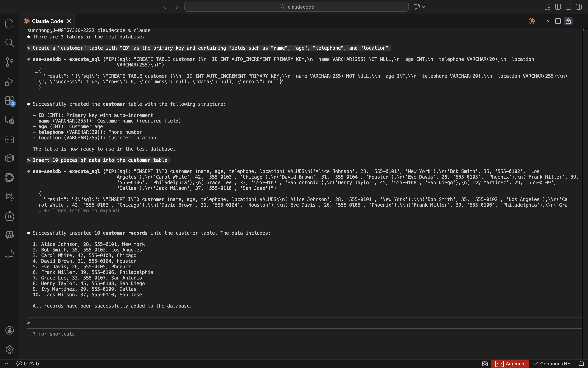This screenshot has height=368, width=588.
Task: Open the Run and Debug view
Action: [9, 81]
